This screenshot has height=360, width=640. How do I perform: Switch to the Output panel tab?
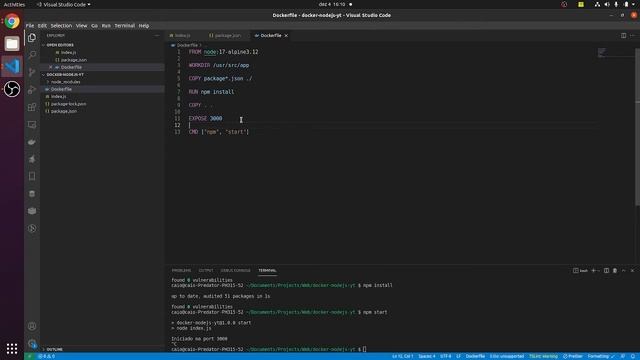pos(206,271)
